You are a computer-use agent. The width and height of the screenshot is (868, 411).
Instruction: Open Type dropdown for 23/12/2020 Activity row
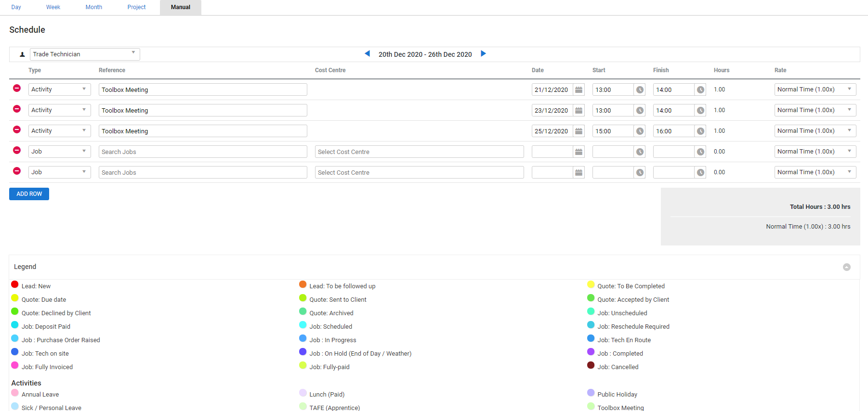(60, 110)
